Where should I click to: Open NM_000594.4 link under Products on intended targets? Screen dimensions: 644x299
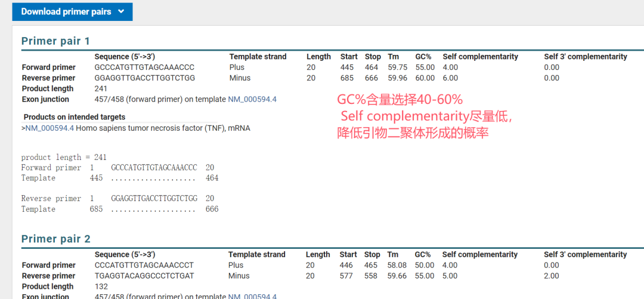(x=49, y=128)
